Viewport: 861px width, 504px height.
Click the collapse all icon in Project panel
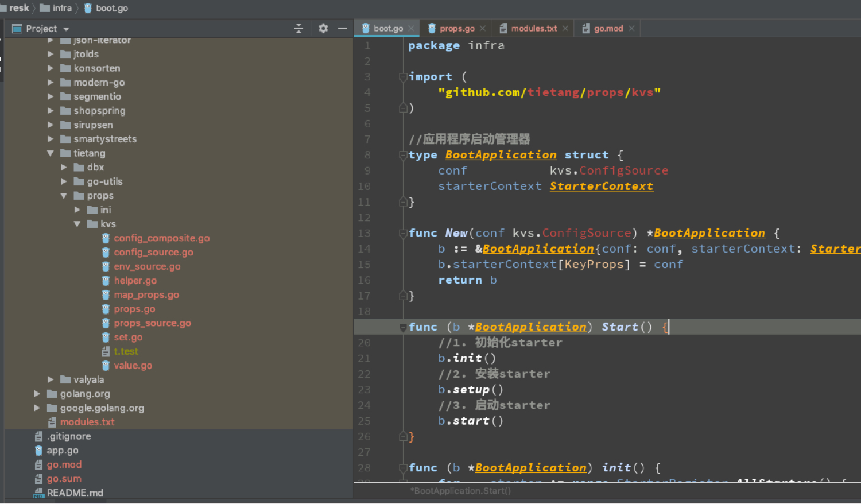pyautogui.click(x=298, y=28)
